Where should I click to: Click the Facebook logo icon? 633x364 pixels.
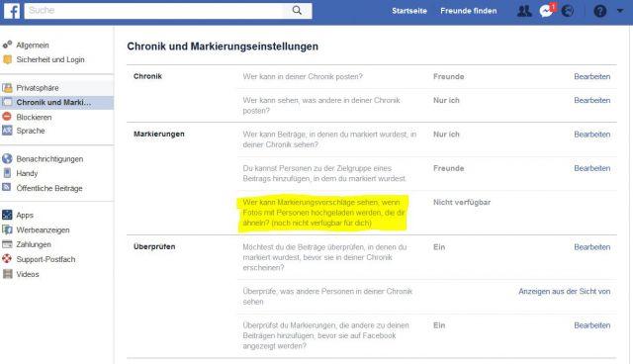(12, 11)
